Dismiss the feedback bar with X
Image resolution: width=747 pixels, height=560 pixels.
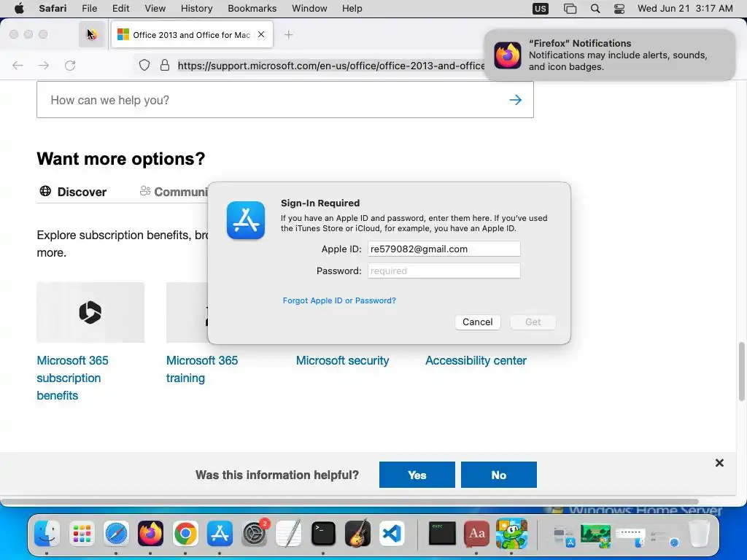719,463
